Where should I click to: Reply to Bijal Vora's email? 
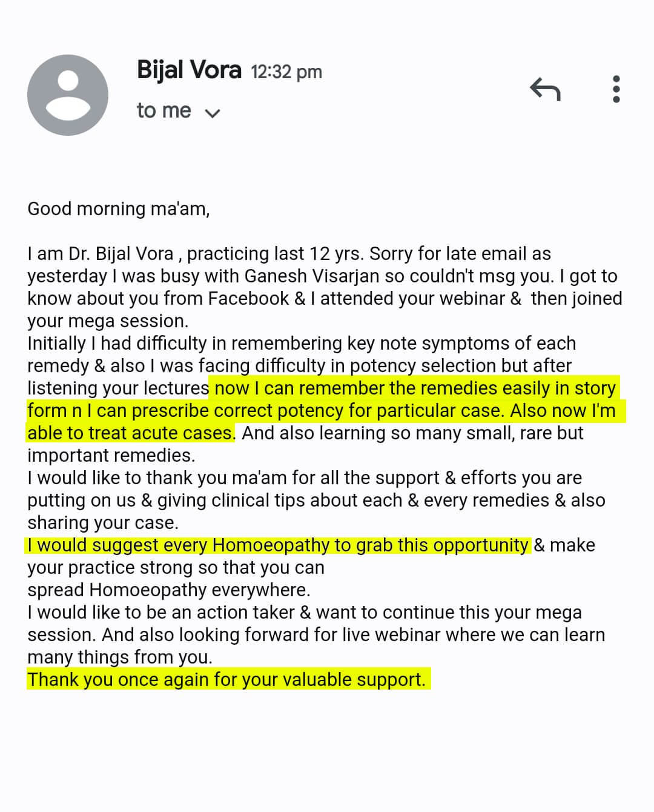tap(545, 89)
